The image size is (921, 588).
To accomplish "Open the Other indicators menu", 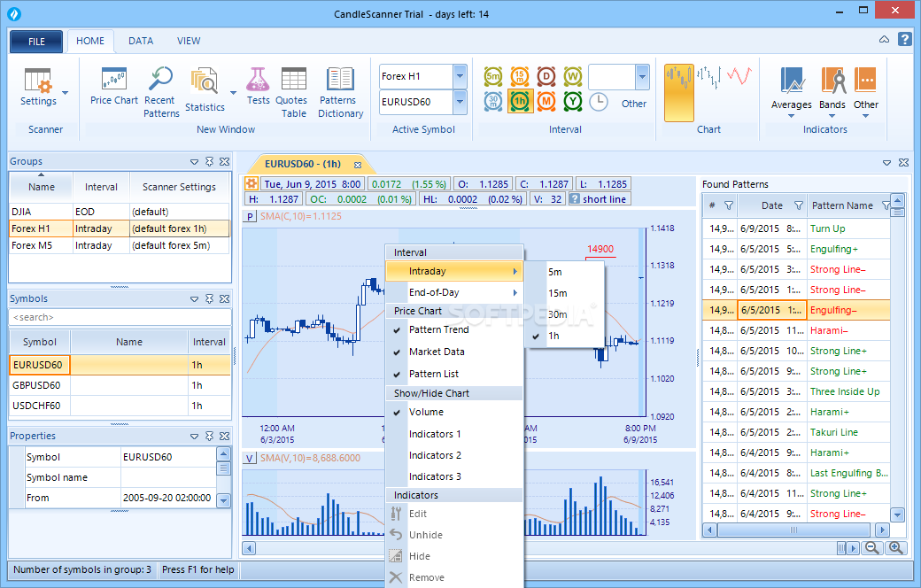I will pyautogui.click(x=866, y=91).
